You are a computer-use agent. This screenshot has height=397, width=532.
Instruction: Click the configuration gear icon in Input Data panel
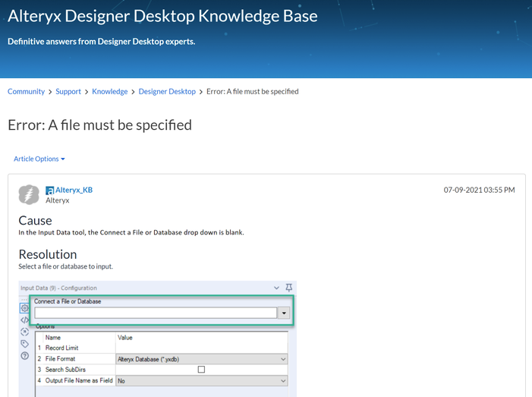pos(25,308)
